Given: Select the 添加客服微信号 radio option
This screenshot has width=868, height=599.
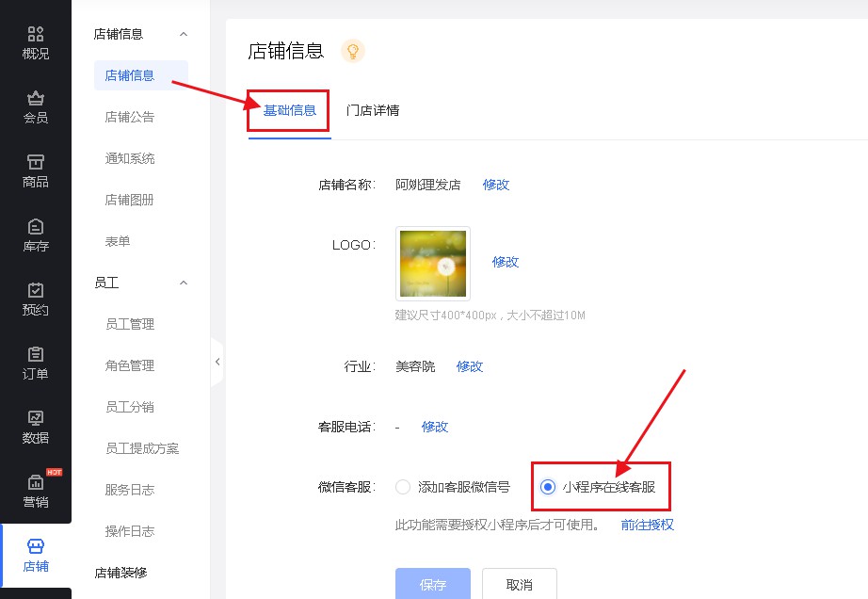Looking at the screenshot, I should point(402,487).
